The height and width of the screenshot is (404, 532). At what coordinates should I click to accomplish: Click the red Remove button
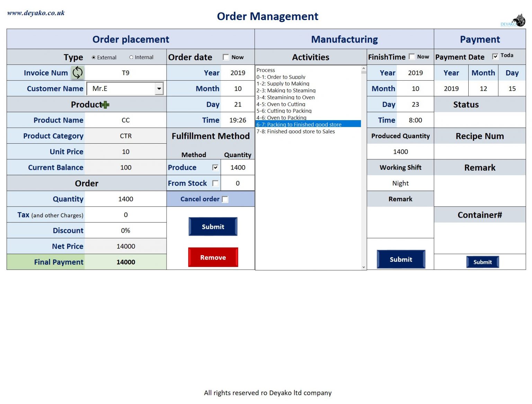pos(213,257)
